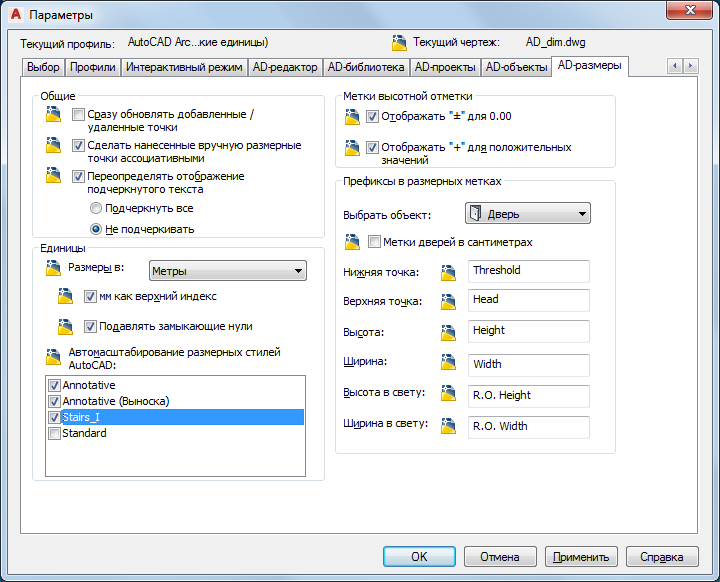Open 'Интерактивный режим' tab
The height and width of the screenshot is (582, 720).
(184, 68)
